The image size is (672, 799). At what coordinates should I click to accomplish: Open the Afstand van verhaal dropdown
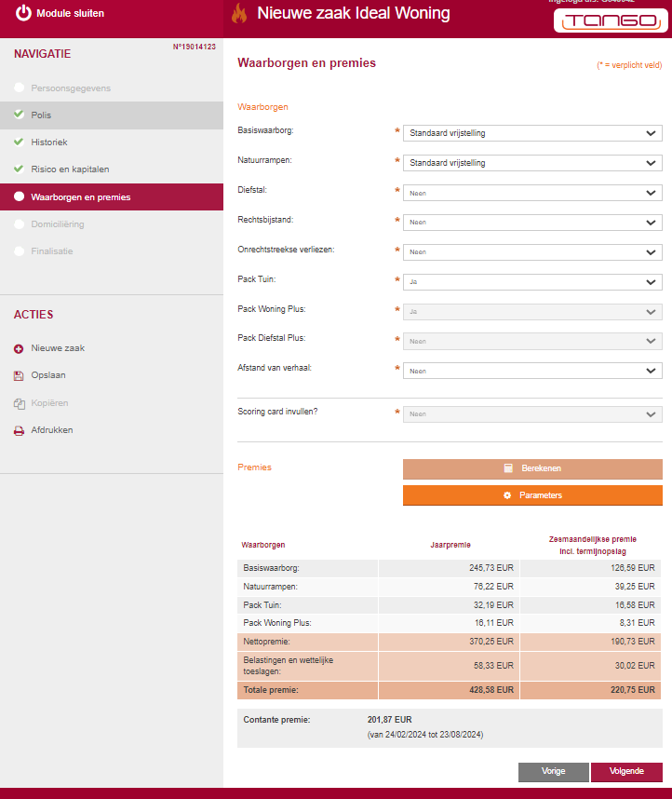(x=532, y=371)
